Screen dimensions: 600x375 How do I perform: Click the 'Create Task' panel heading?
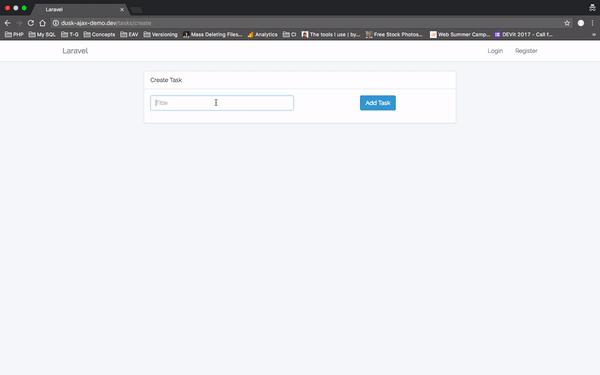coord(166,80)
